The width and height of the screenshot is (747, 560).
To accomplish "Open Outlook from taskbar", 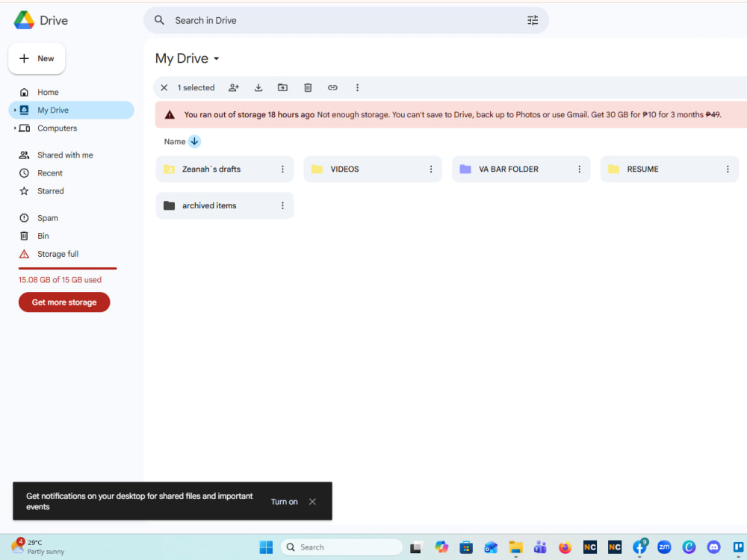I will pos(491,547).
